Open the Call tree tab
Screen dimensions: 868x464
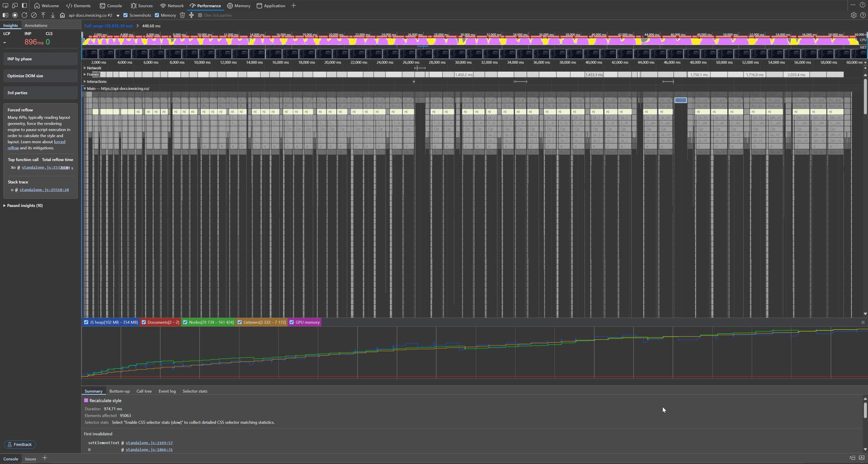click(x=144, y=391)
